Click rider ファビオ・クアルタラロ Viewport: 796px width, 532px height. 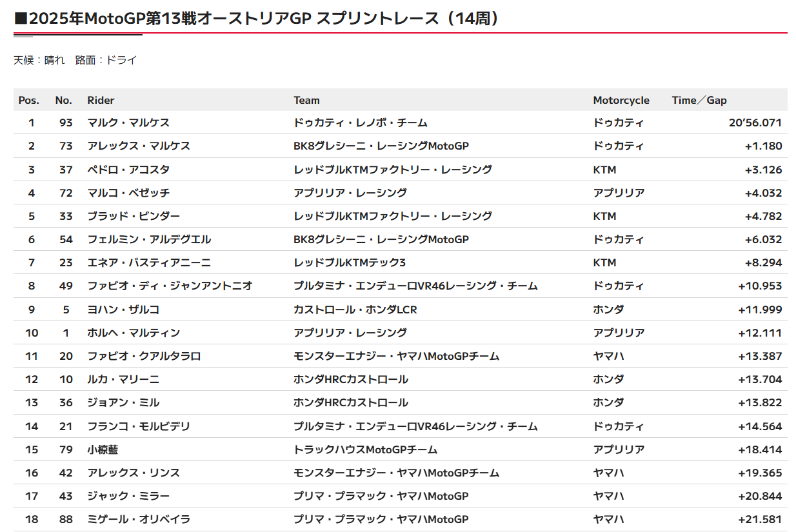tap(144, 356)
